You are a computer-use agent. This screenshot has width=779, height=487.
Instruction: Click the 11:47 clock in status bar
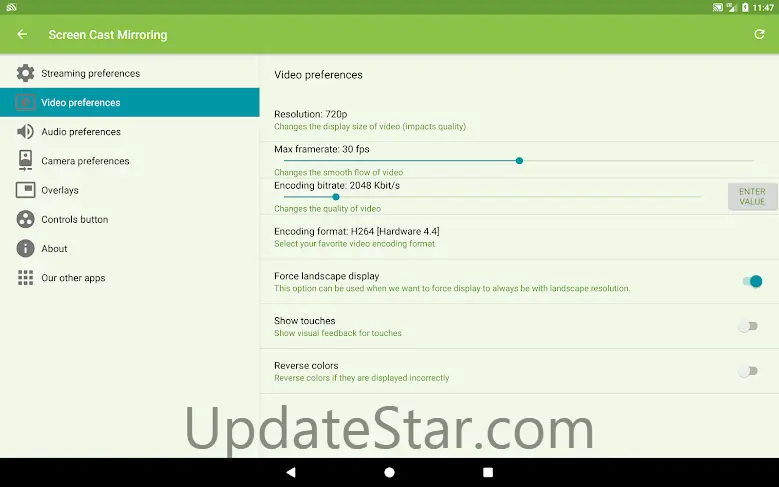pos(763,7)
